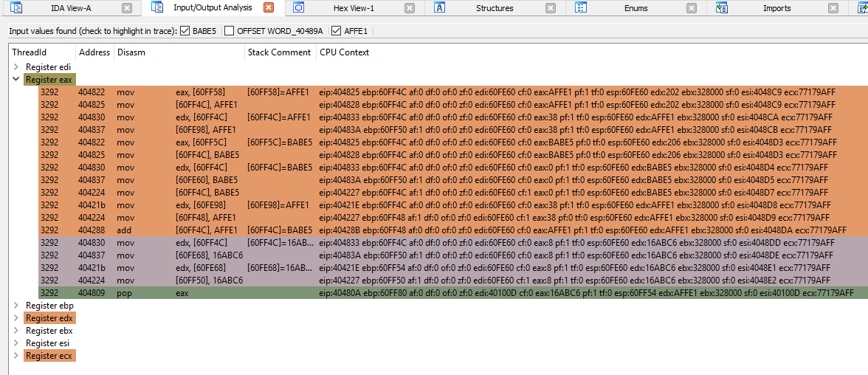The image size is (868, 375).
Task: Select the row mov [60FE98], AFFE1
Action: click(453, 130)
